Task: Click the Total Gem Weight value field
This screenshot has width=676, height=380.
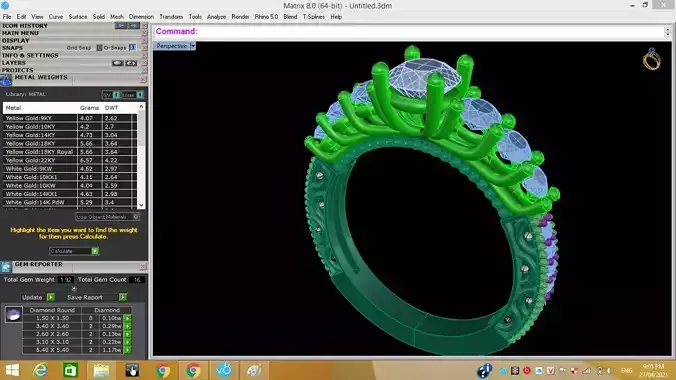Action: [66, 280]
